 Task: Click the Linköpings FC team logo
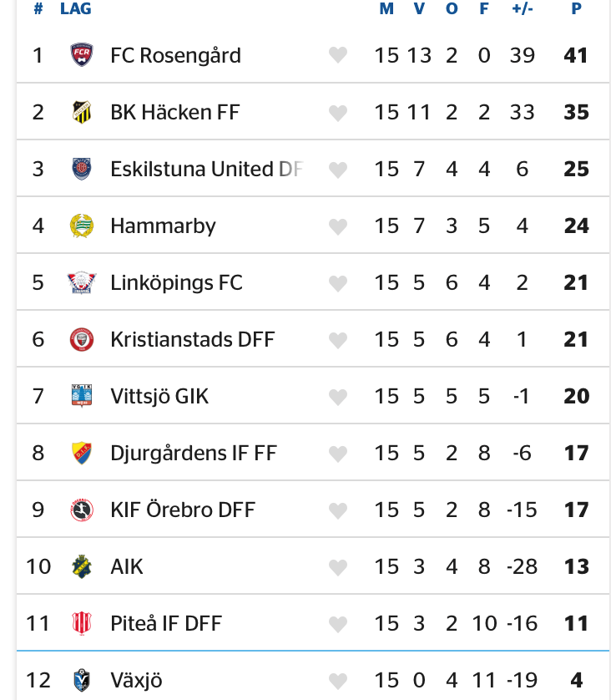(81, 283)
